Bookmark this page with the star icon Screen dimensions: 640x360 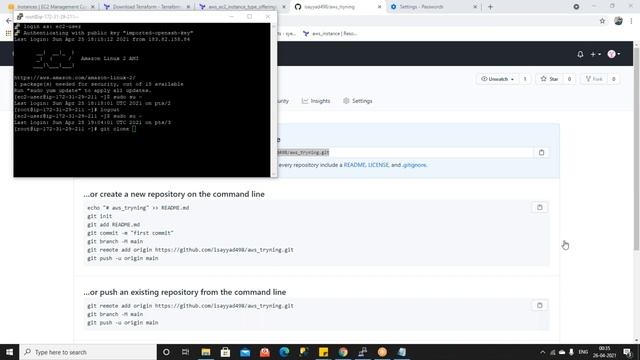pos(602,21)
